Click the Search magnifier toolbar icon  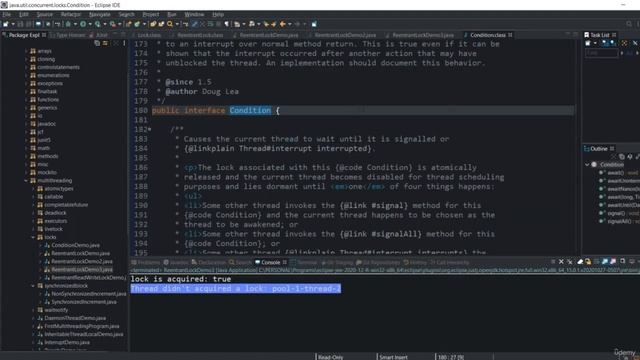(x=170, y=24)
